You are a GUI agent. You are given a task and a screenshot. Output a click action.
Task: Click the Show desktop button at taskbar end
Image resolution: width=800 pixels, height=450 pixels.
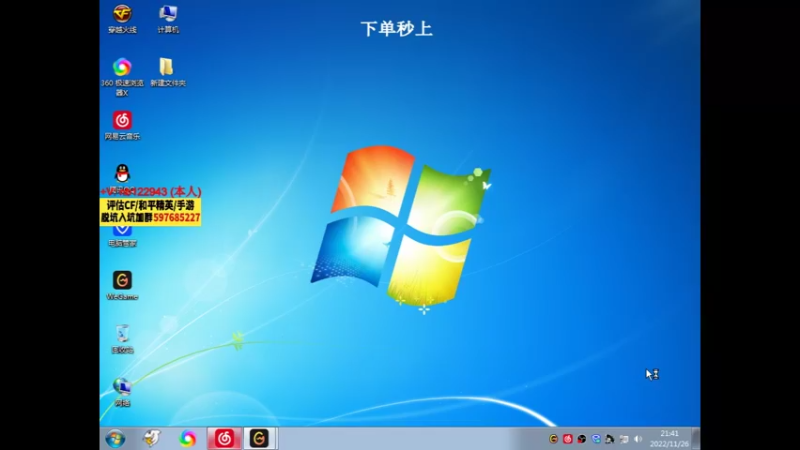[696, 439]
